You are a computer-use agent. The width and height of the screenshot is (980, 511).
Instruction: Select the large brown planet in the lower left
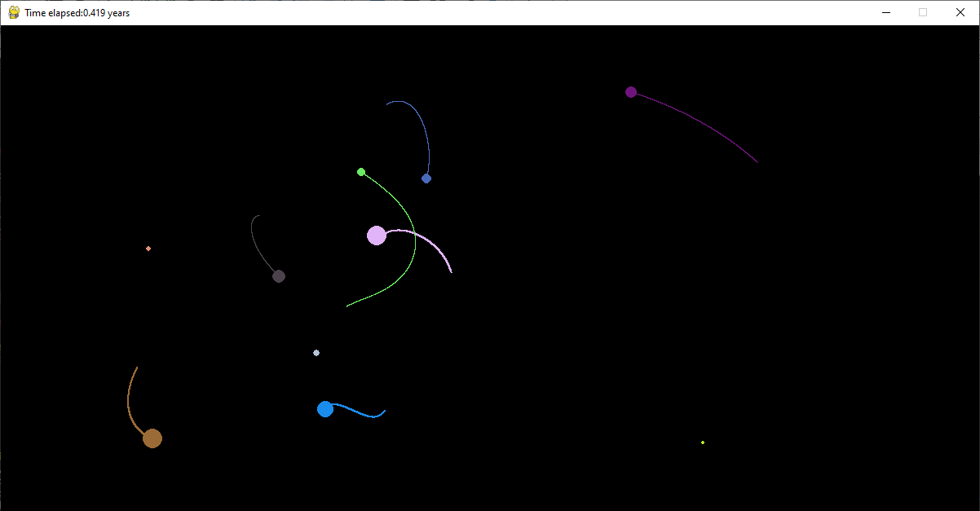[152, 438]
